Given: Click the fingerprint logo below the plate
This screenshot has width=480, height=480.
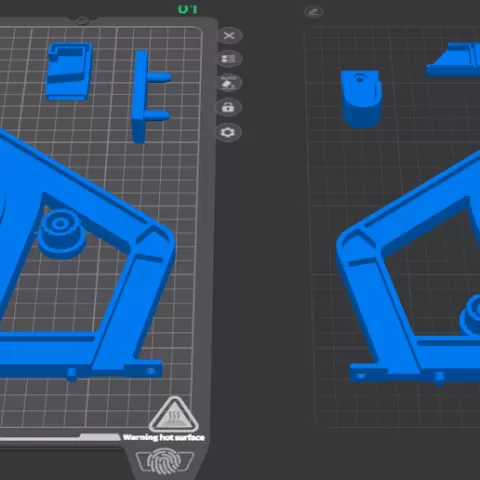Looking at the screenshot, I should (x=164, y=462).
